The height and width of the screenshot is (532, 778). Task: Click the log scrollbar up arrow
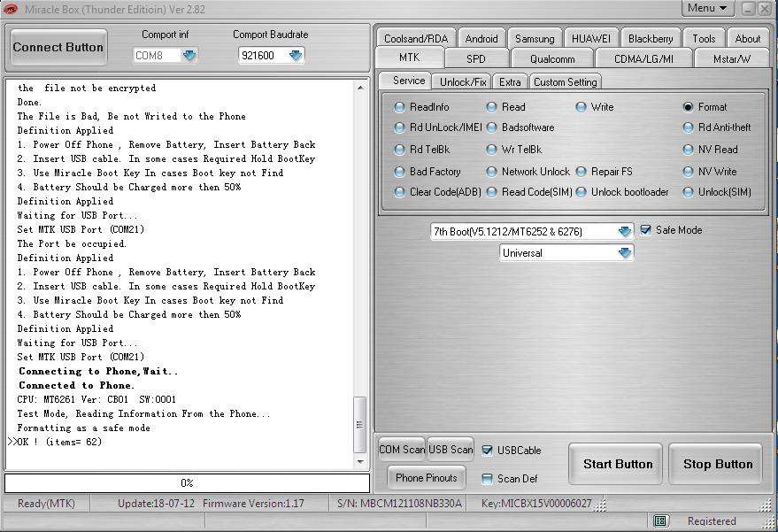(360, 88)
